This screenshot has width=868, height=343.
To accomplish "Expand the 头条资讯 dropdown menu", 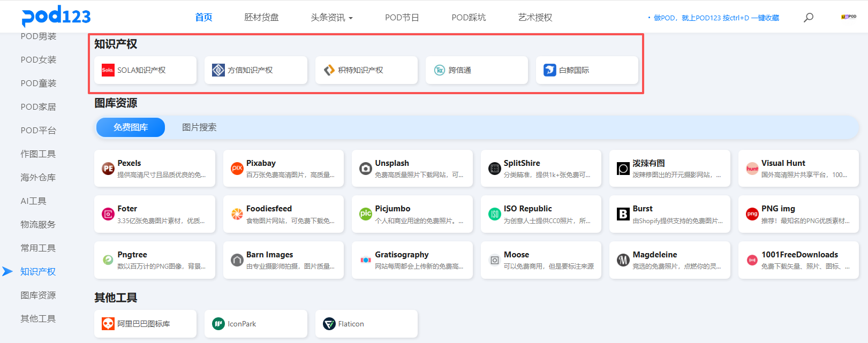I will pyautogui.click(x=331, y=18).
